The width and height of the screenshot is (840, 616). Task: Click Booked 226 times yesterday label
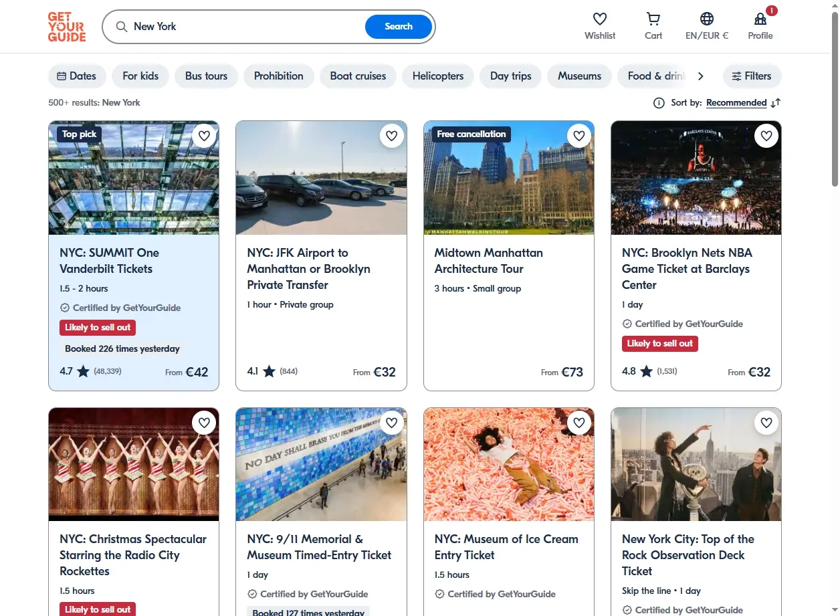[122, 348]
